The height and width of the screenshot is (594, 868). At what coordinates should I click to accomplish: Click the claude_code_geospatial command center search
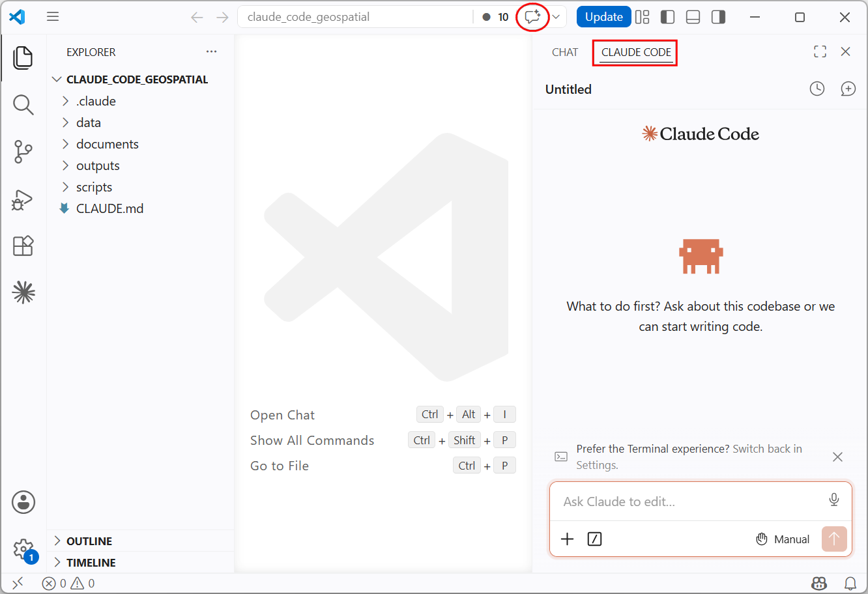coord(355,17)
